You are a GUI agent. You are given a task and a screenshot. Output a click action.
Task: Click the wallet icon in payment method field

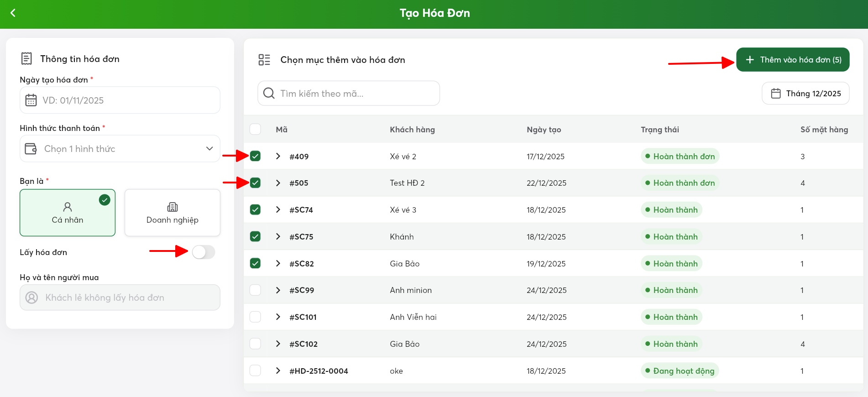click(31, 149)
